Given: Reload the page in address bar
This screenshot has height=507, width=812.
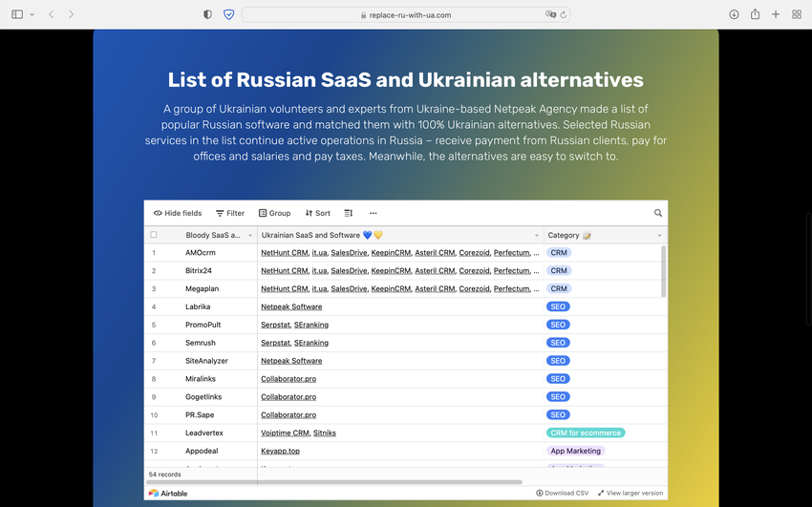Looking at the screenshot, I should (564, 14).
